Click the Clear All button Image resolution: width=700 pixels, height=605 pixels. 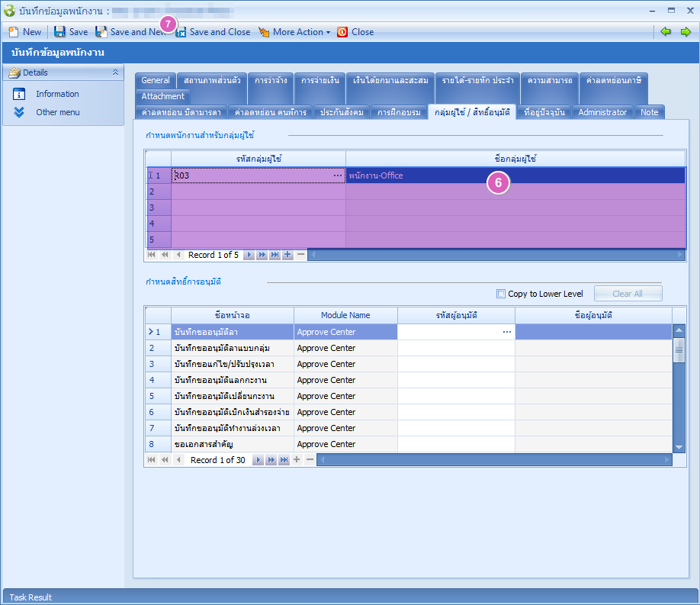click(x=628, y=294)
